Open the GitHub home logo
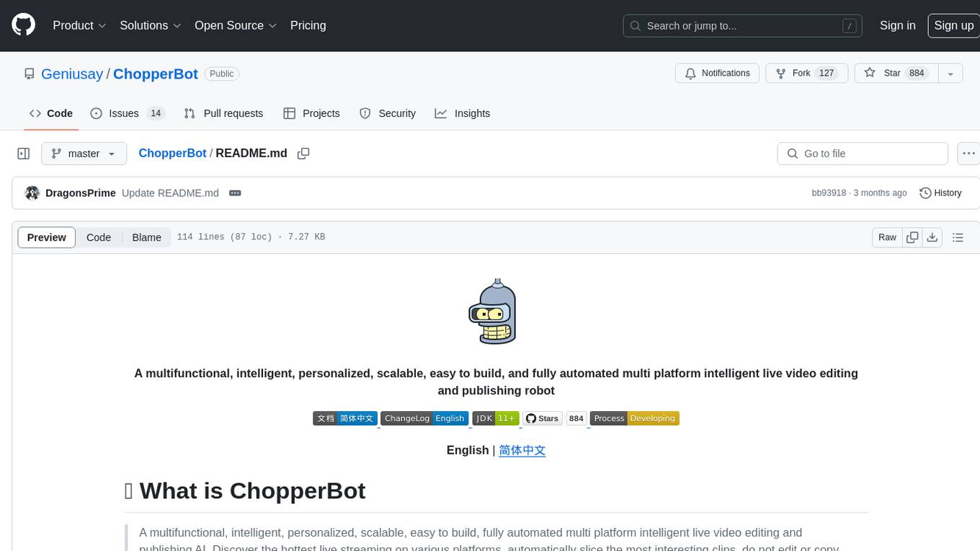The width and height of the screenshot is (980, 551). (23, 25)
